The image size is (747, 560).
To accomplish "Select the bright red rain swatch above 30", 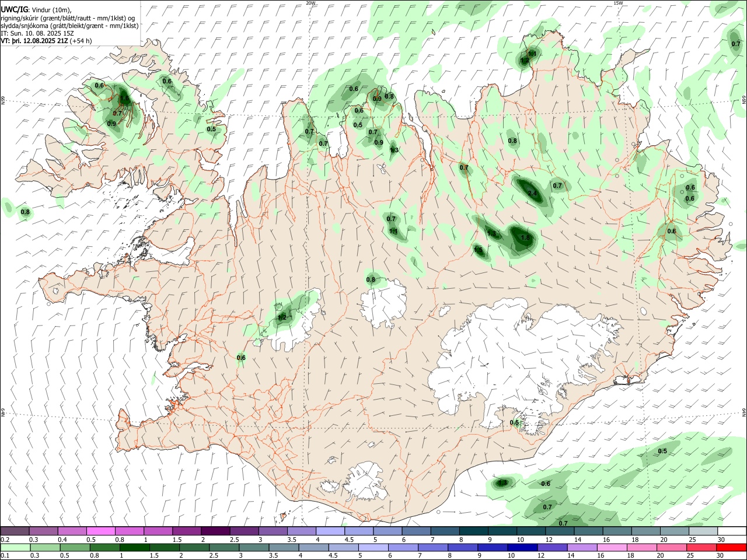I will click(x=732, y=547).
